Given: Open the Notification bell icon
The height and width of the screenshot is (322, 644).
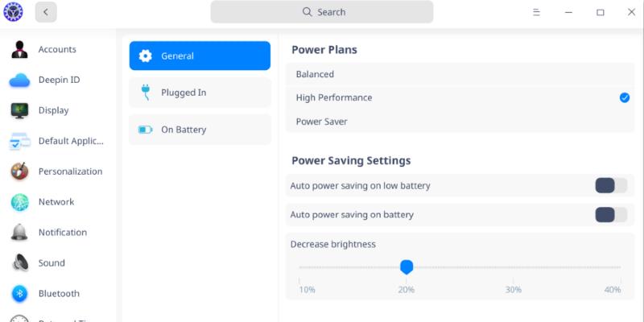Looking at the screenshot, I should coord(20,233).
